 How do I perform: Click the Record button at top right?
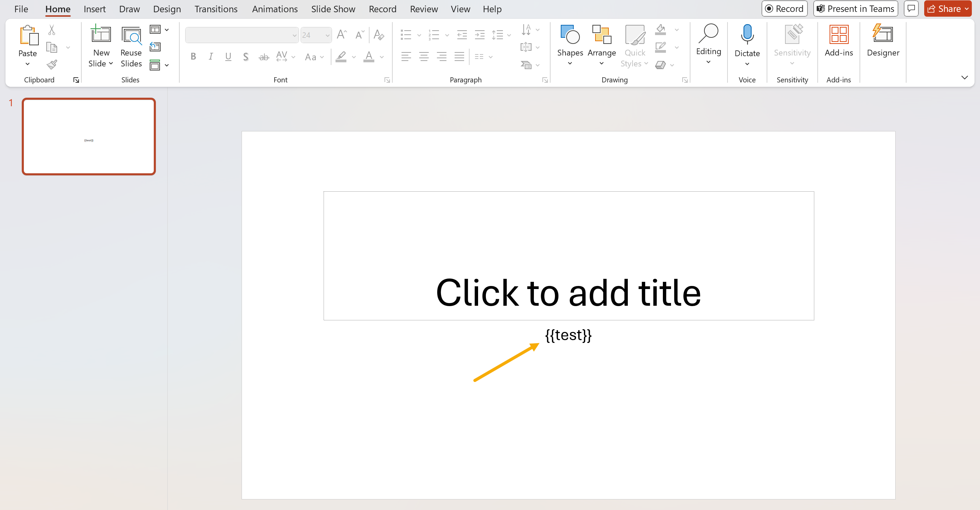[784, 9]
